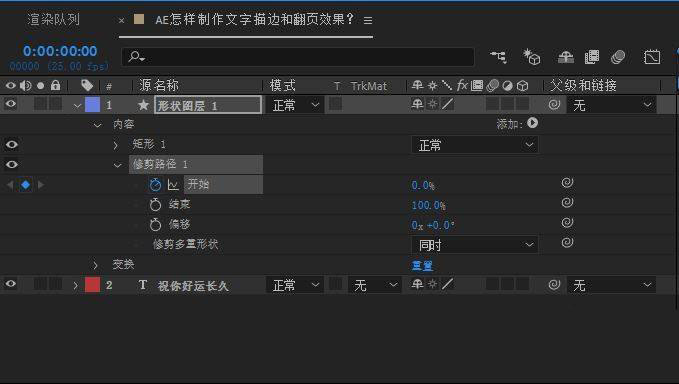The width and height of the screenshot is (679, 384).
Task: Click the Add (添加) play button
Action: 533,123
